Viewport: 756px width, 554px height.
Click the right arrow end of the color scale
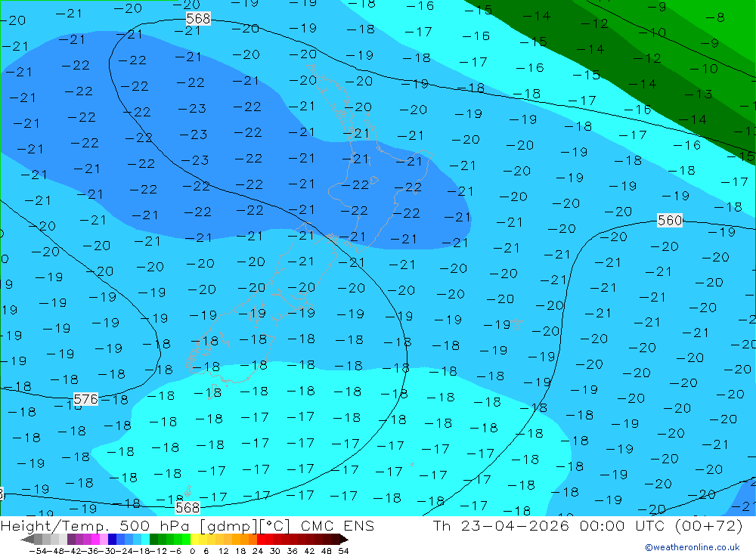click(x=344, y=539)
